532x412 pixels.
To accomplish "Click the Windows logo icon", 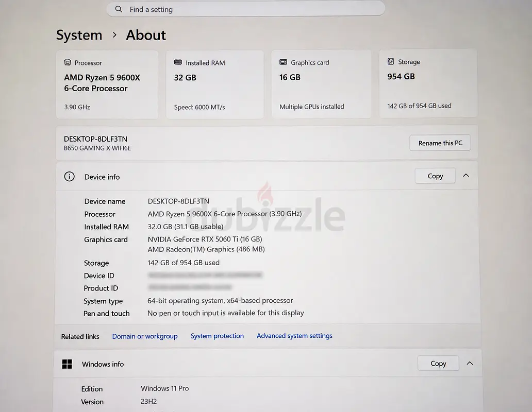I will (67, 364).
